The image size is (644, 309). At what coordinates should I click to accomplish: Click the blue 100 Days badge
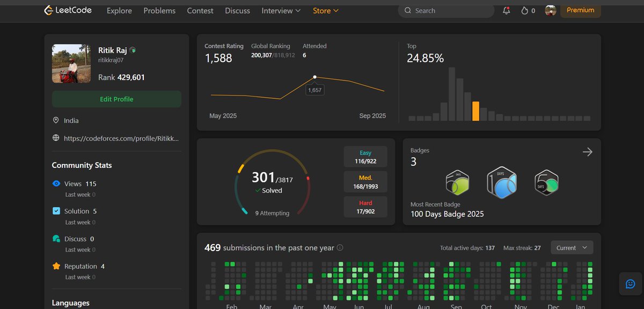click(502, 182)
